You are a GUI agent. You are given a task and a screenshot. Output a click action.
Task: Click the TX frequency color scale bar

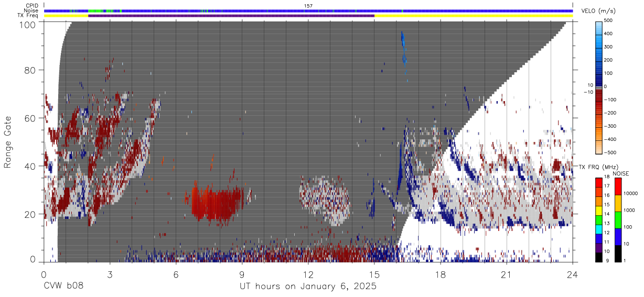(x=599, y=219)
